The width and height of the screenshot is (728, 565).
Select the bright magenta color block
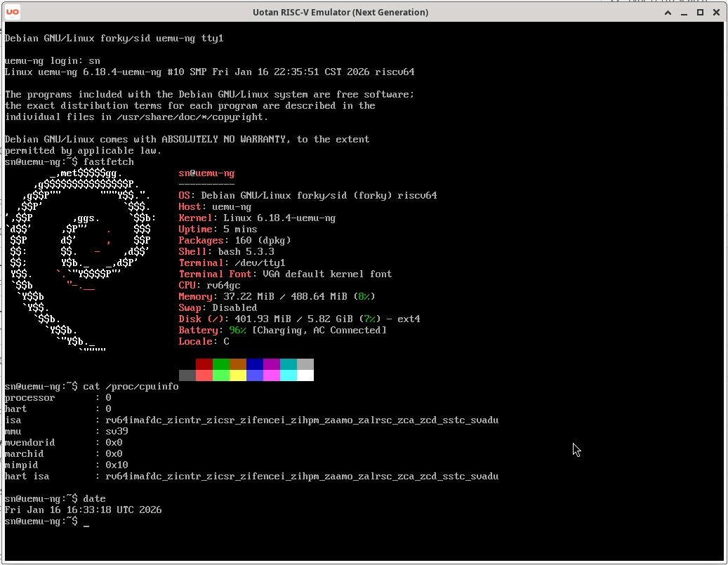click(272, 375)
